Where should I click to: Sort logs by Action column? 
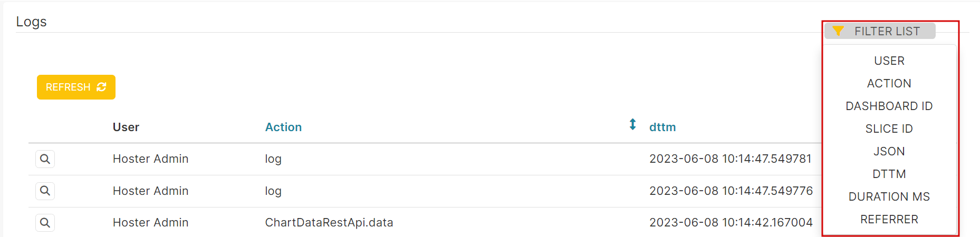point(283,127)
